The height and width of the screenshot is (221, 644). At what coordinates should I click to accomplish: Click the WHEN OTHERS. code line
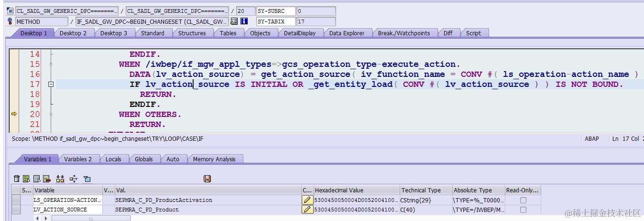click(x=151, y=114)
